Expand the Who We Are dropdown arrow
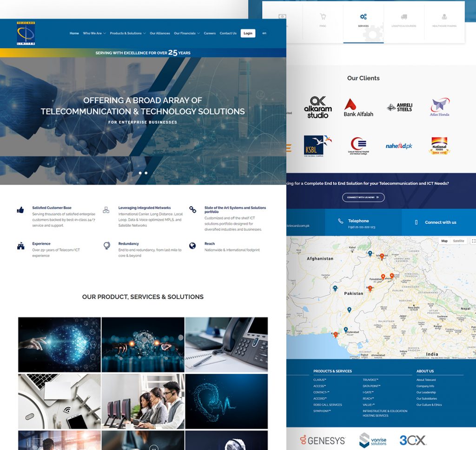476x450 pixels. 105,33
